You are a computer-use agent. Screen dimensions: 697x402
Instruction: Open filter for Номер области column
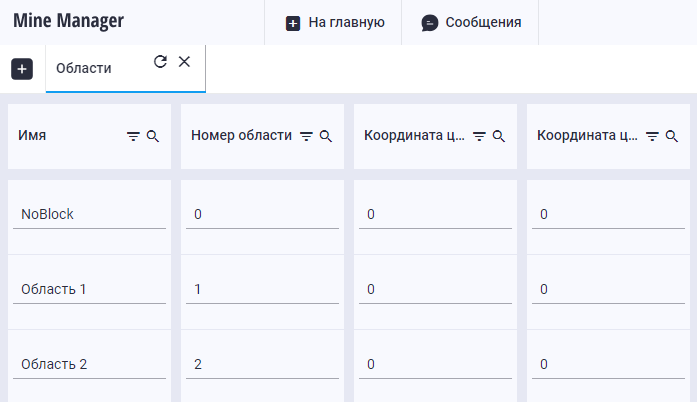point(307,136)
